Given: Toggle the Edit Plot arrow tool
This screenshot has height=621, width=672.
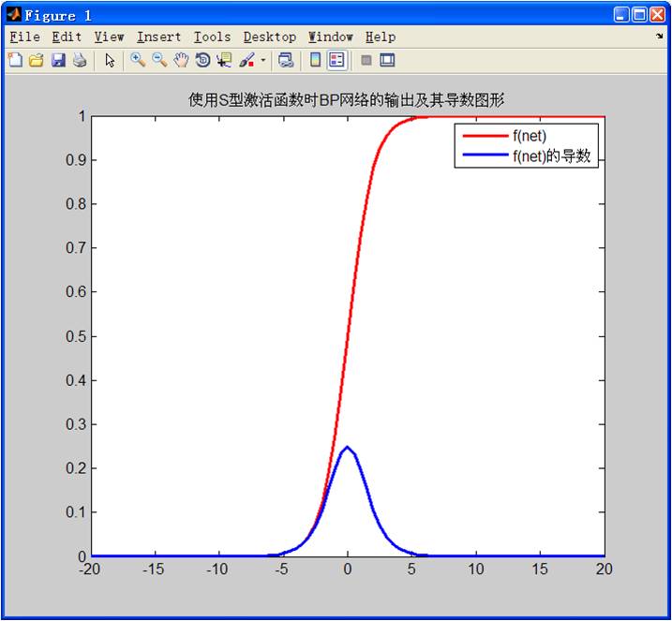Looking at the screenshot, I should [110, 60].
